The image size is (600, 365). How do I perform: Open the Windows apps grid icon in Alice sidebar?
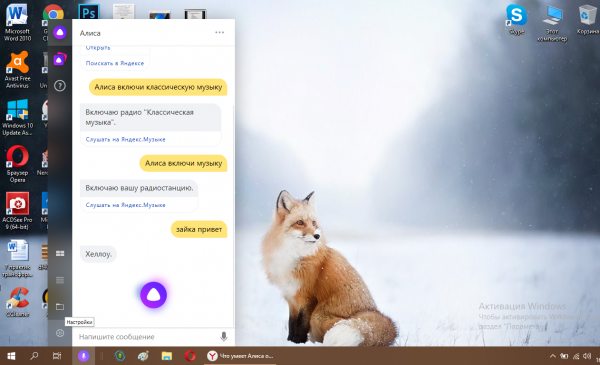coord(60,253)
